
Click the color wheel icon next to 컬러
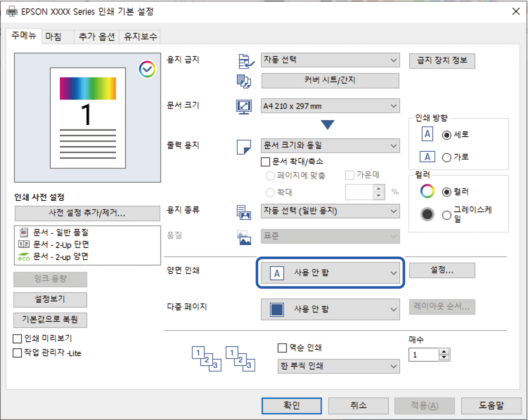tap(427, 192)
